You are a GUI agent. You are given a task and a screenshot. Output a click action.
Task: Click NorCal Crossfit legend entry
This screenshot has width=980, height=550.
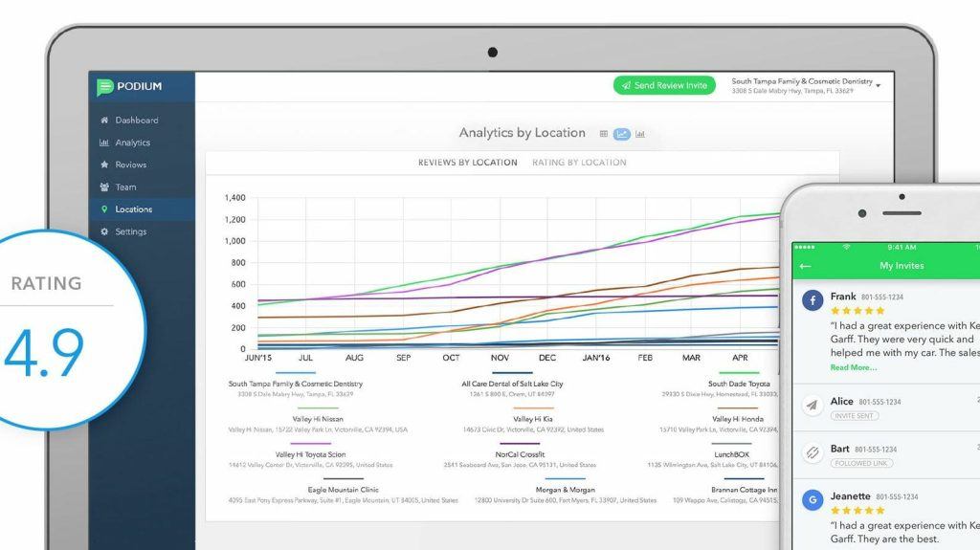coord(520,455)
